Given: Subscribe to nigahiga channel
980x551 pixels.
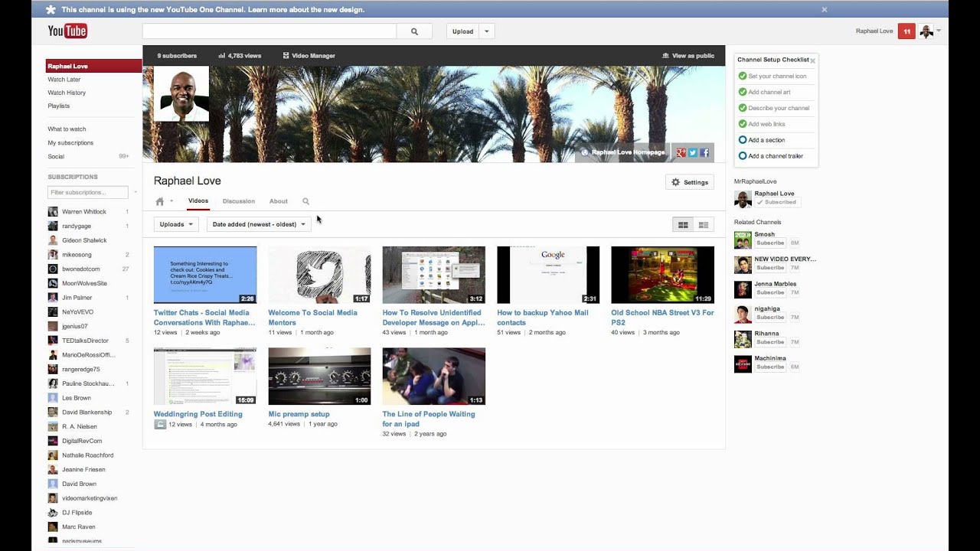Looking at the screenshot, I should (770, 317).
